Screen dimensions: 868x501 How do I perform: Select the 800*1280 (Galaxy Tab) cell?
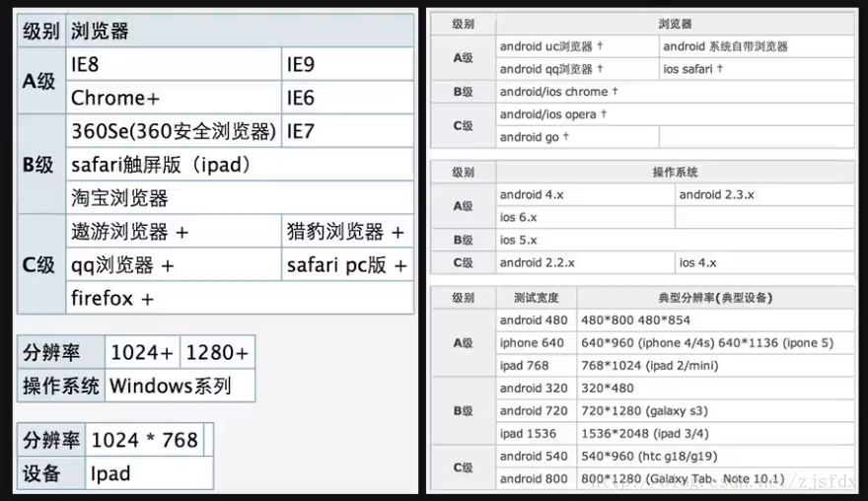pyautogui.click(x=715, y=479)
